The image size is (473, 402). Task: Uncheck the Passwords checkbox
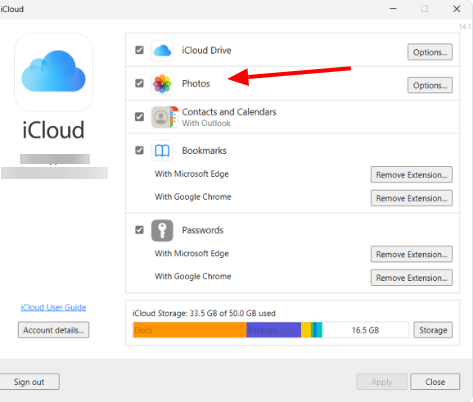[x=139, y=230]
